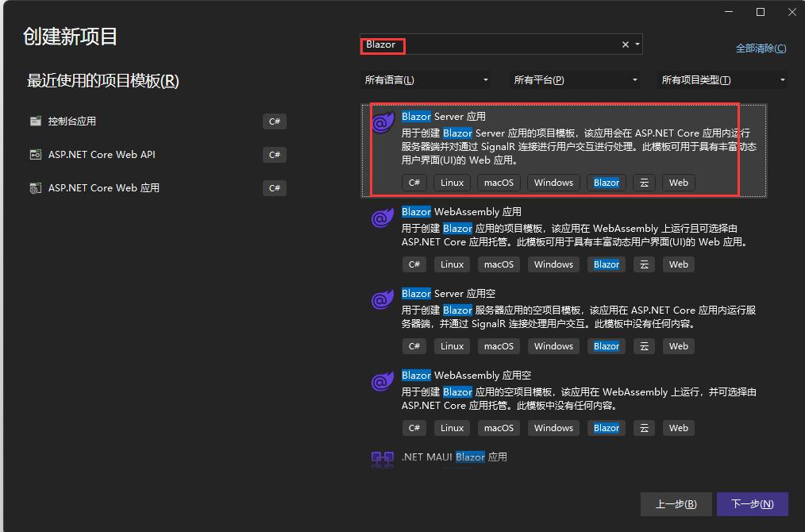Click C# tag under Blazor Server 应用空

pyautogui.click(x=414, y=346)
